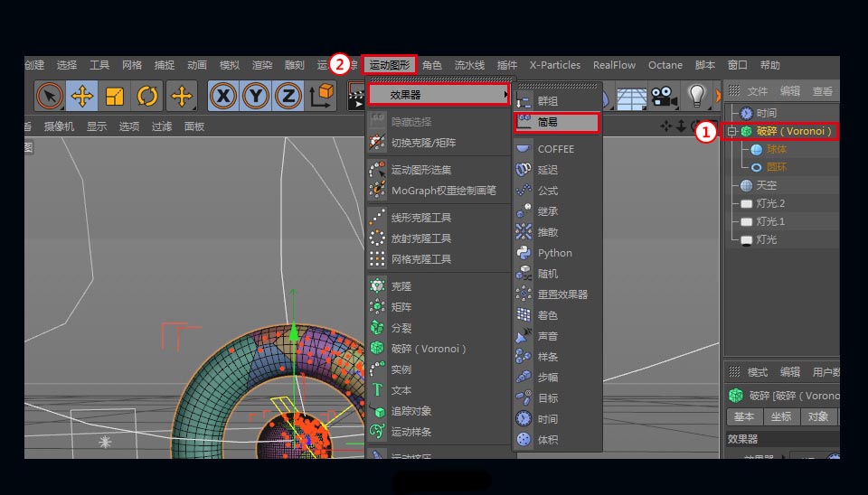Image resolution: width=868 pixels, height=495 pixels.
Task: Toggle X axis lock
Action: pyautogui.click(x=223, y=96)
